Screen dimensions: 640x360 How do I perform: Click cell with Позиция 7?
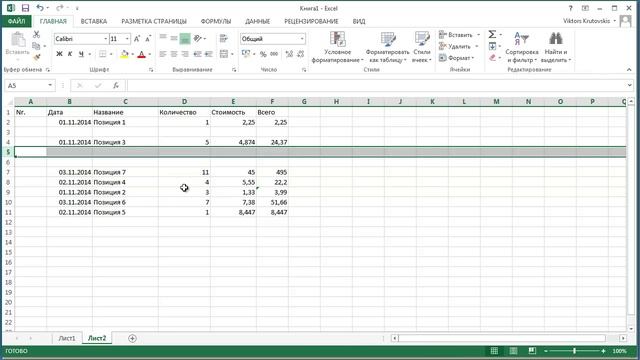pos(125,172)
